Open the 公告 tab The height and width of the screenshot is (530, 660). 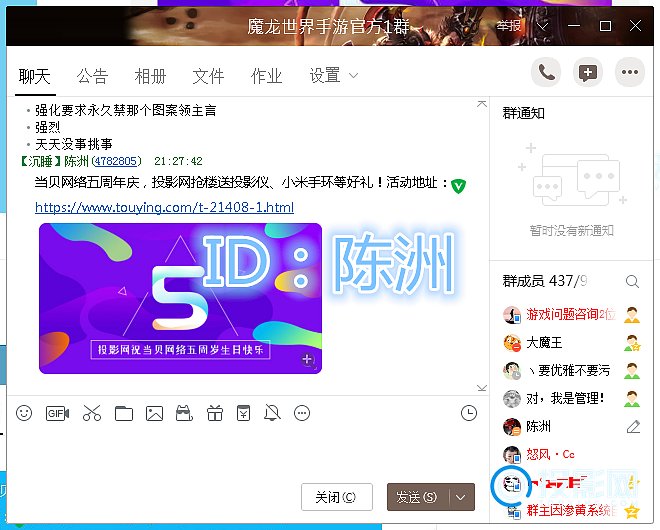point(93,77)
